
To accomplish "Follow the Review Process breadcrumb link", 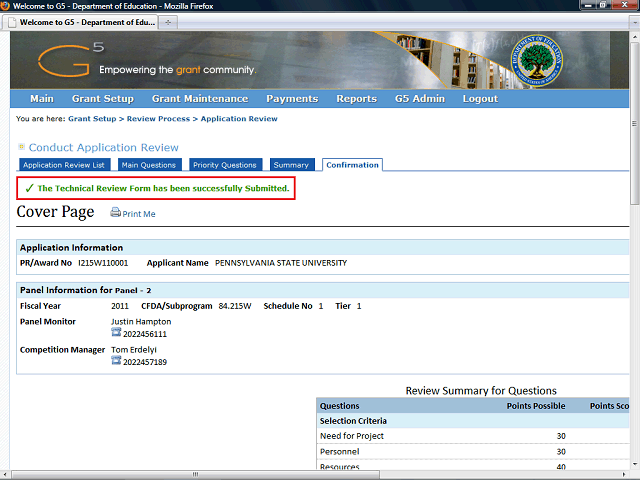I will pos(161,119).
